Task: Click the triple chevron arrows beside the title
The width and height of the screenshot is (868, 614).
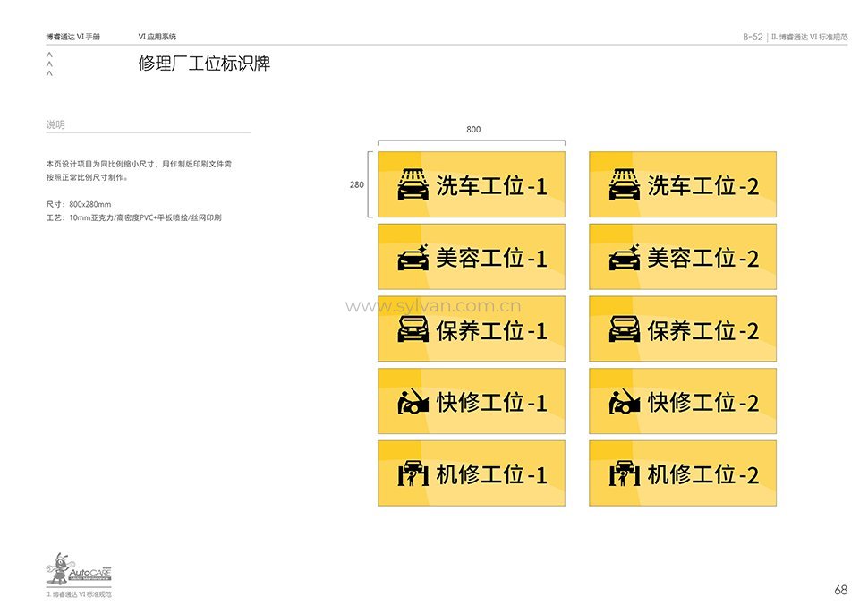Action: pyautogui.click(x=49, y=64)
